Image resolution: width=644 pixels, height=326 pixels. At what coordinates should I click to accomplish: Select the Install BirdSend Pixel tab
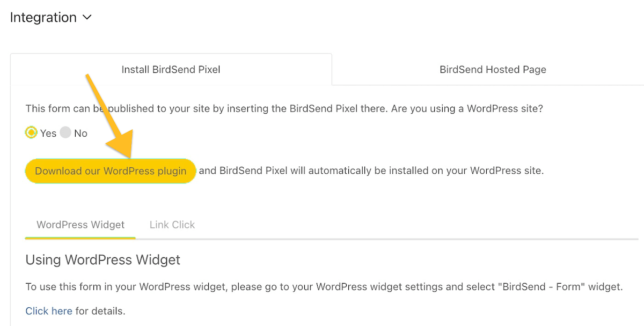[170, 69]
